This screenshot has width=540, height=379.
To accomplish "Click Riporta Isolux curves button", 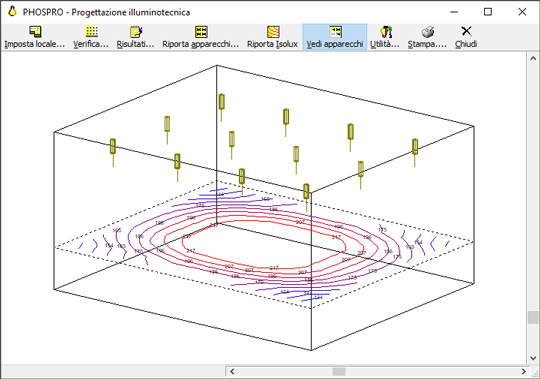I will point(272,37).
